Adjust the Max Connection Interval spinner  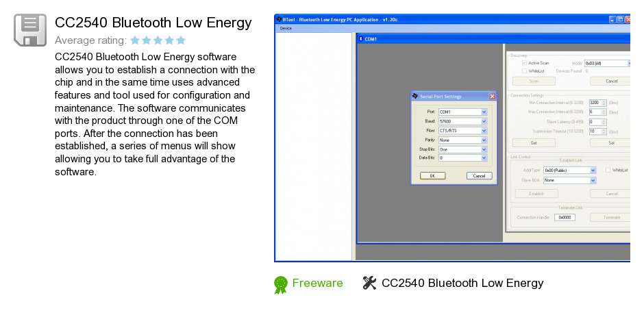pos(604,112)
